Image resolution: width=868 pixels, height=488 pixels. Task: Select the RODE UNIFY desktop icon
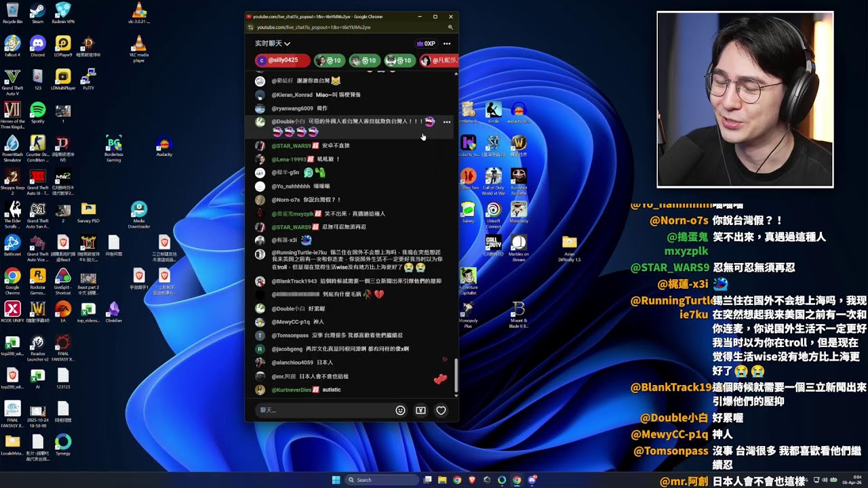(x=12, y=312)
